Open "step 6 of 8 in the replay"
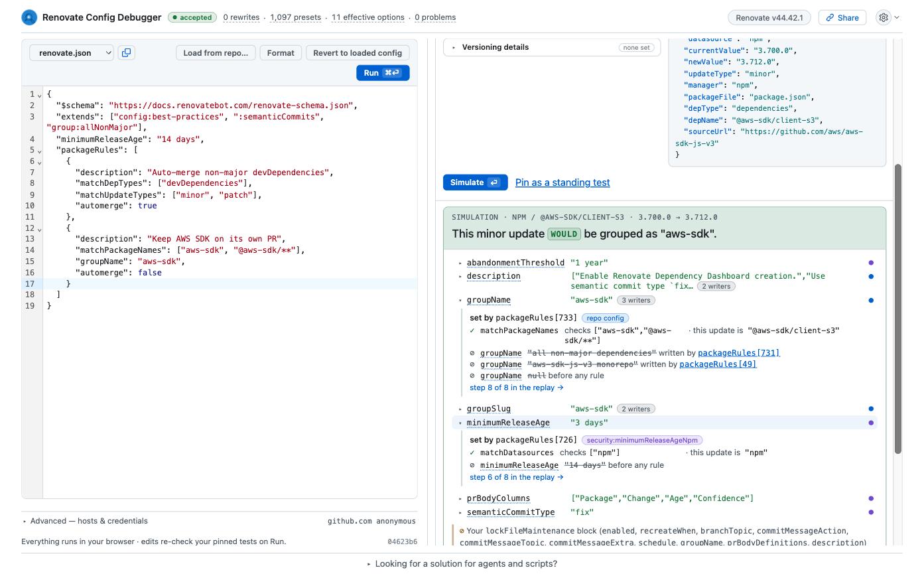This screenshot has height=576, width=924. coord(516,477)
